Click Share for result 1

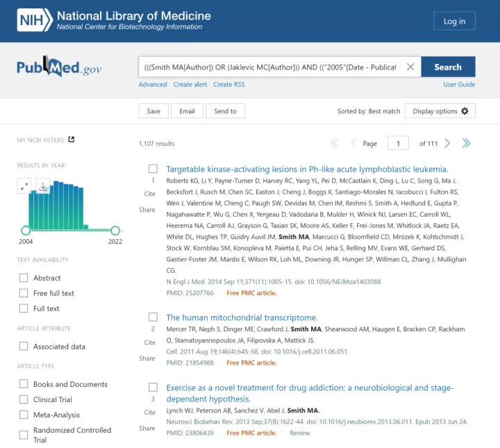(x=147, y=210)
